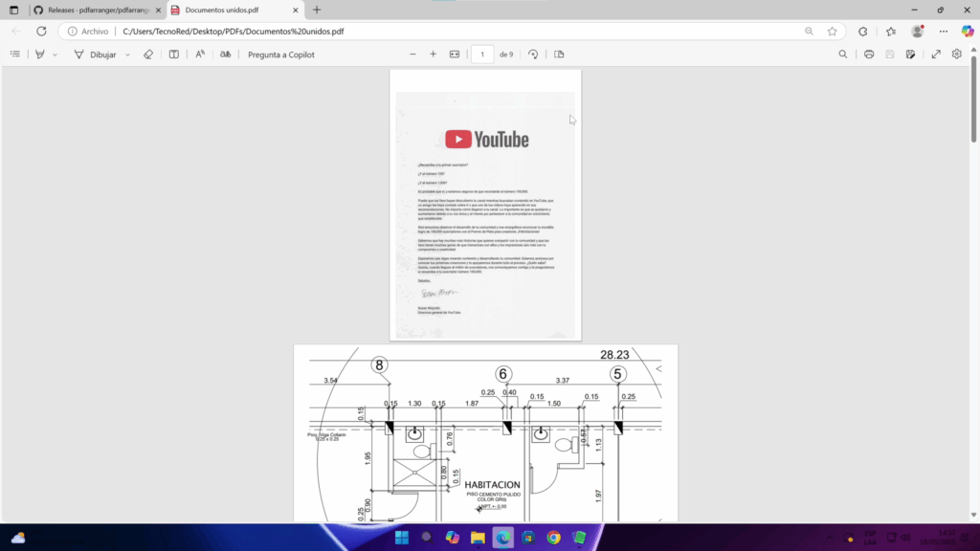Print the PDF document
This screenshot has width=980, height=551.
click(x=869, y=55)
